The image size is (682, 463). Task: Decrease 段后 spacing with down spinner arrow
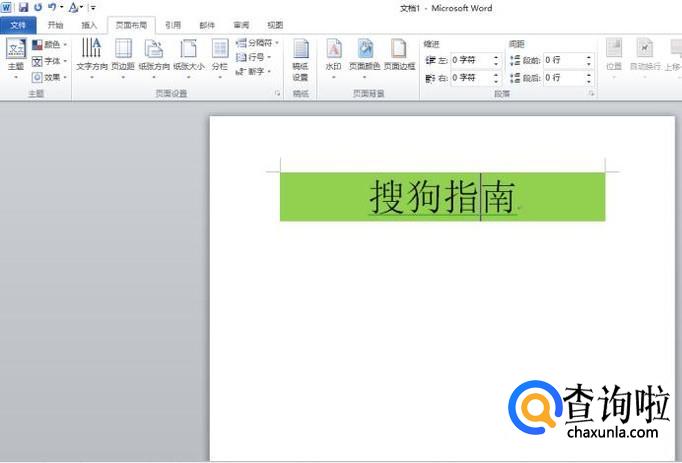point(589,81)
